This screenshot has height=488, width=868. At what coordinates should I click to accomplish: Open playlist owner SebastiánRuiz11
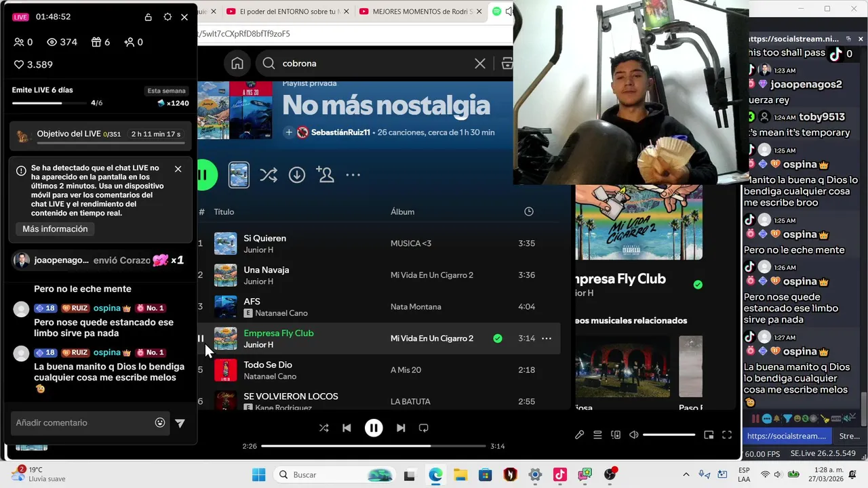click(x=340, y=132)
